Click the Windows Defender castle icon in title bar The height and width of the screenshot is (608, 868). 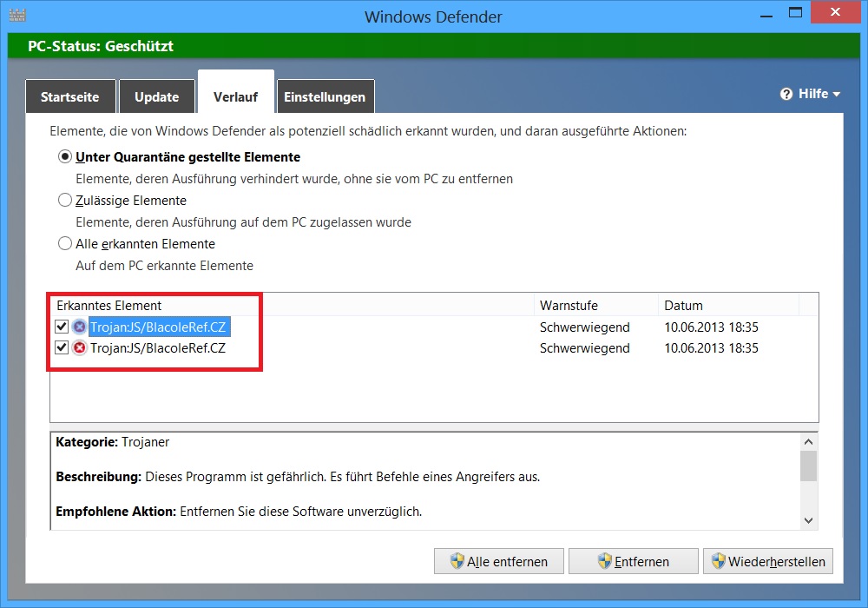pyautogui.click(x=17, y=15)
